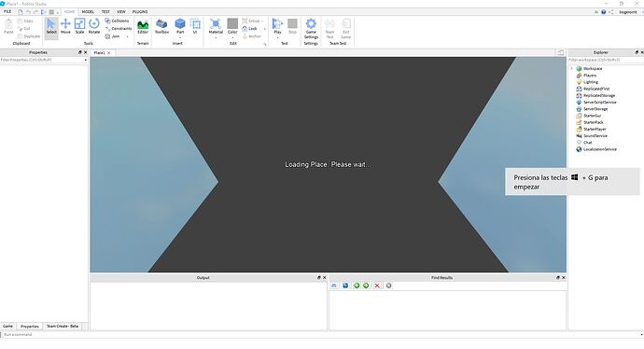
Task: Open the Toolbox
Action: [161, 26]
